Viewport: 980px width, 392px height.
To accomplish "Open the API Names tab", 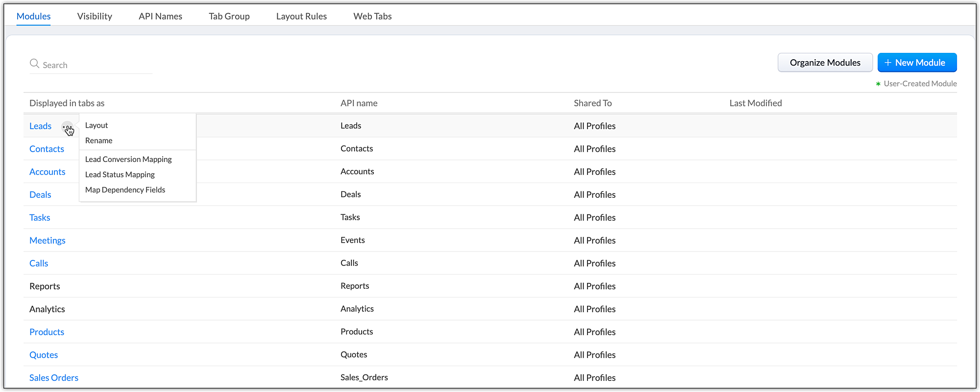I will 160,16.
